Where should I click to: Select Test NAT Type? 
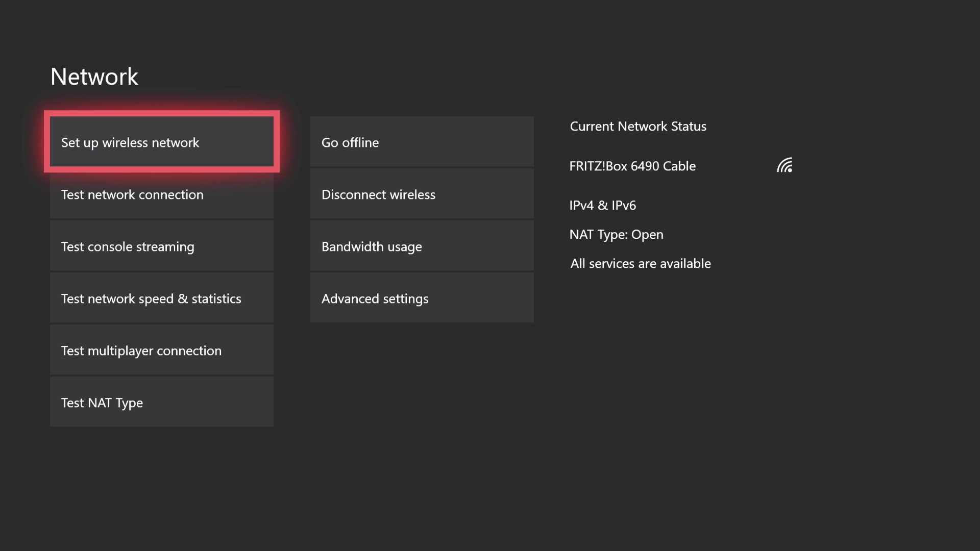pyautogui.click(x=161, y=403)
